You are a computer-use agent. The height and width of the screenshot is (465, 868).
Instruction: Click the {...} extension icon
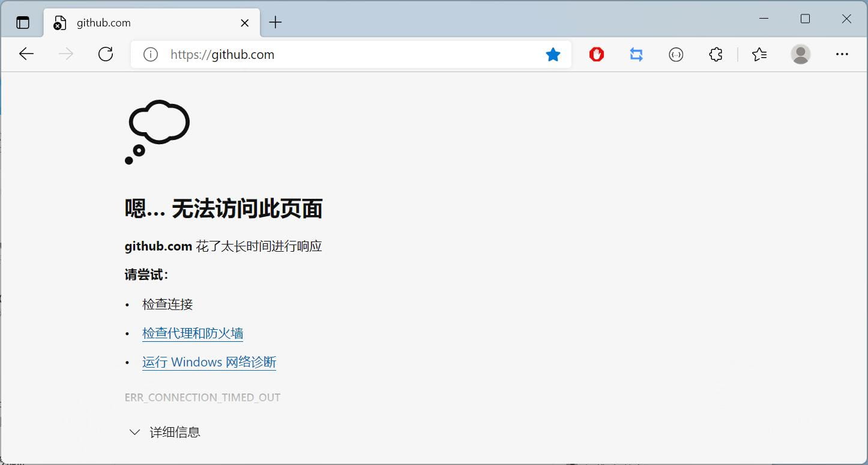[675, 54]
